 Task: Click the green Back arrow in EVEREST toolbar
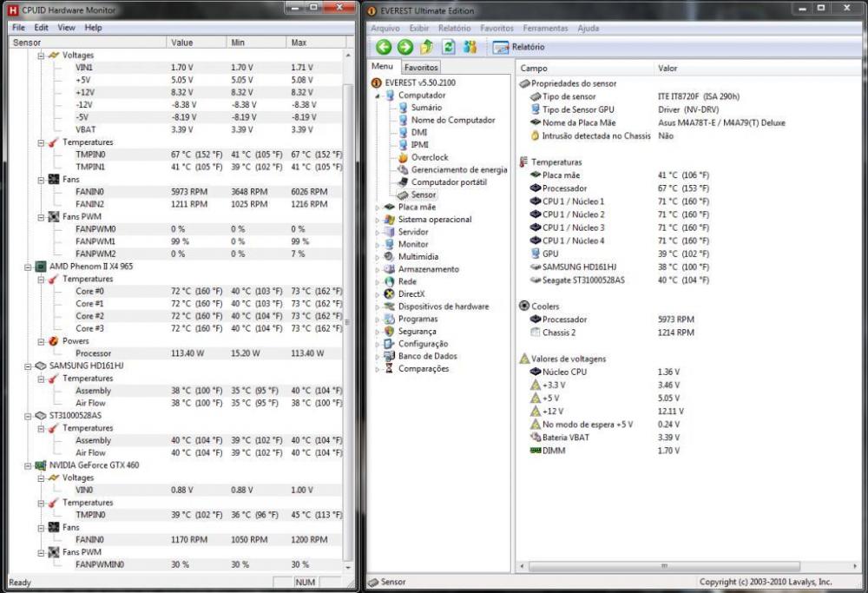coord(384,47)
